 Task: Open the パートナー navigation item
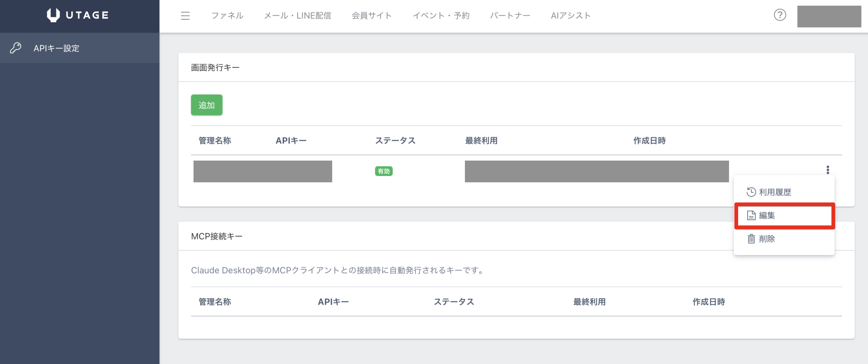(510, 16)
